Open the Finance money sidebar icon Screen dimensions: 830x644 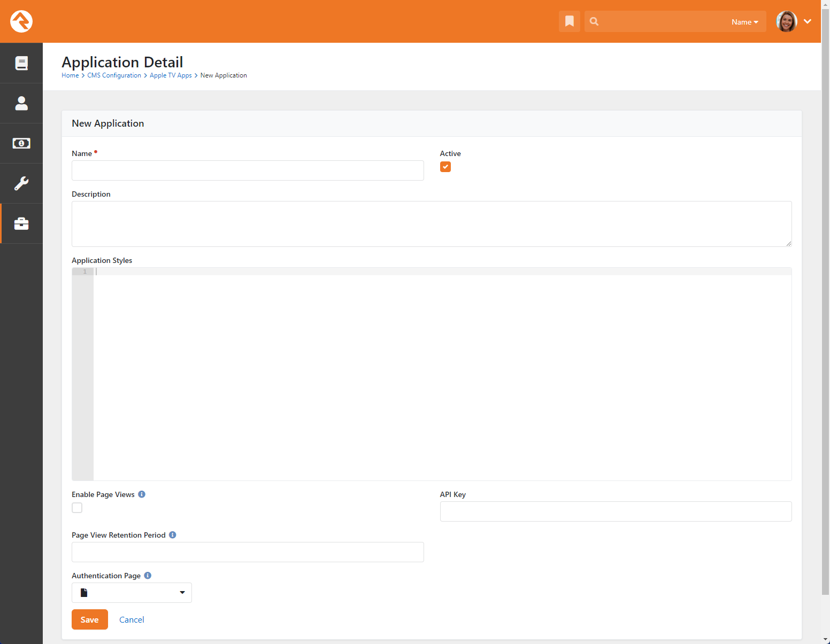coord(21,143)
